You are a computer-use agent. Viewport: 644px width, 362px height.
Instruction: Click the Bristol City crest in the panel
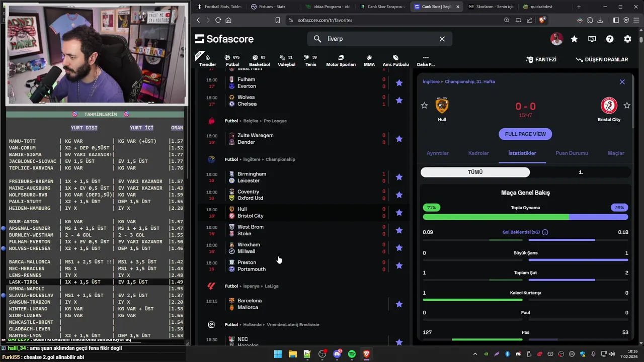(609, 106)
